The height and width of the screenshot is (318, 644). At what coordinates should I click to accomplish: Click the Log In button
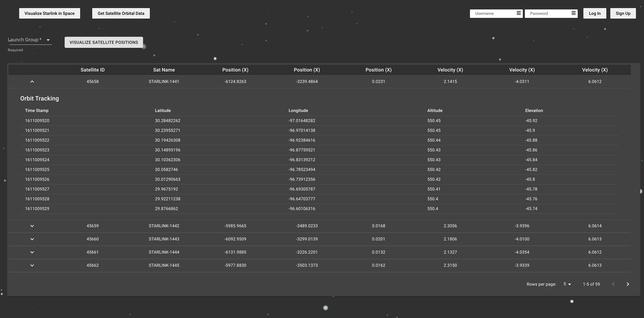[x=595, y=13]
